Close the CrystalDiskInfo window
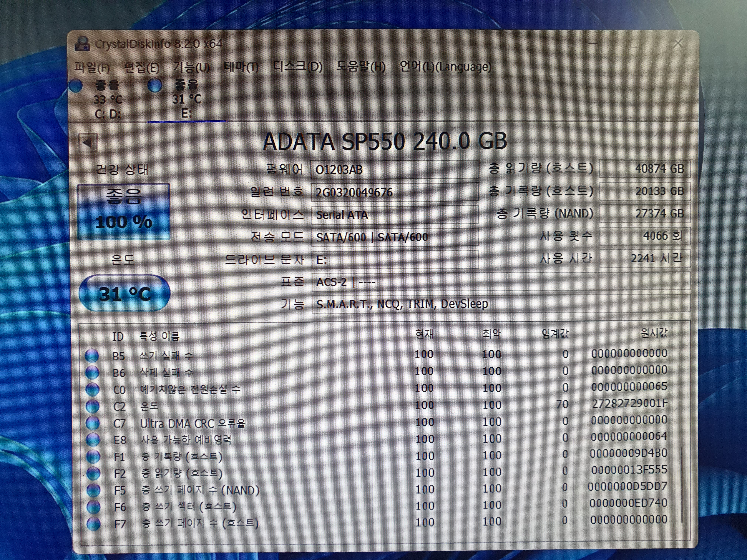Viewport: 747px width, 560px height. pos(678,44)
